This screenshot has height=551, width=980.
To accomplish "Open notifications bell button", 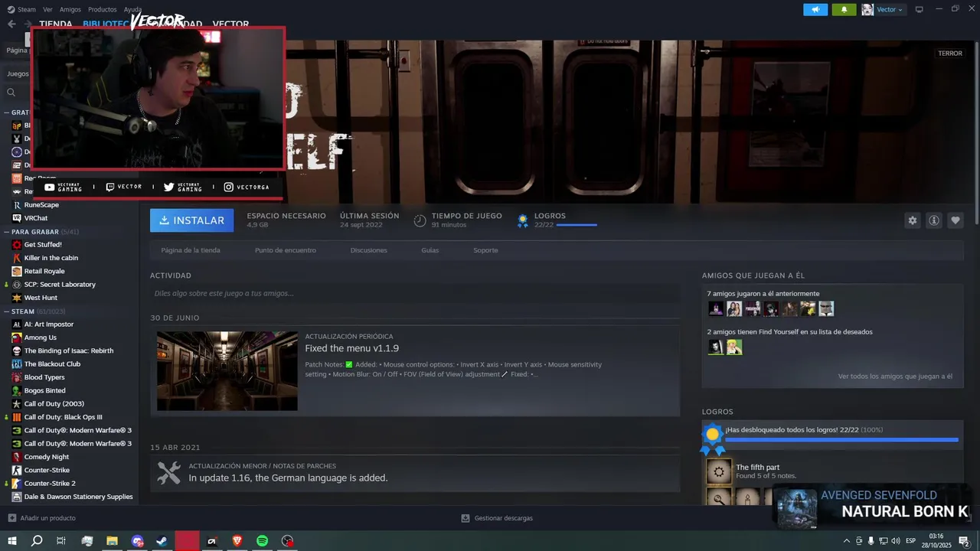I will click(844, 9).
